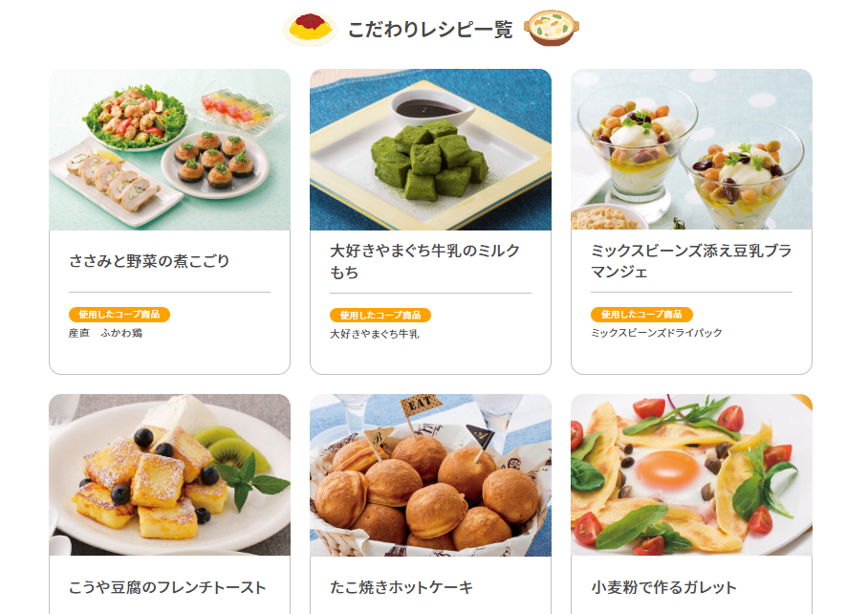Click the ミックスビーンズドライパック product text
The width and height of the screenshot is (868, 614).
pyautogui.click(x=657, y=333)
